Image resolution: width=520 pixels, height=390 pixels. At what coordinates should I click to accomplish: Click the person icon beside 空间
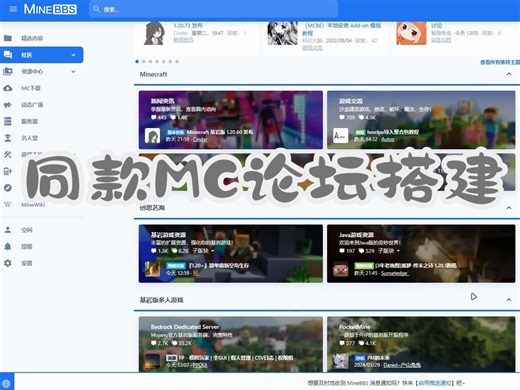tap(8, 230)
